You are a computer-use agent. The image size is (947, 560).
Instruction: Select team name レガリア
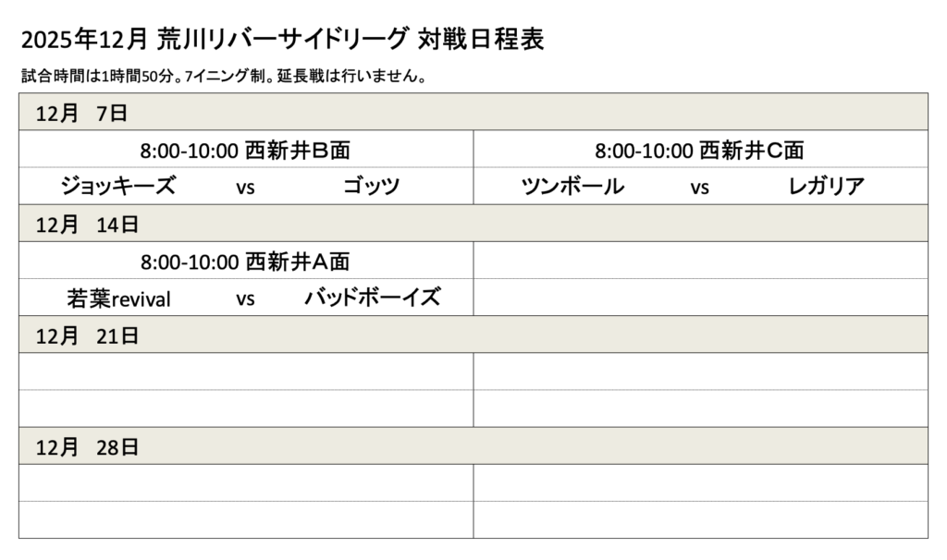tap(827, 187)
